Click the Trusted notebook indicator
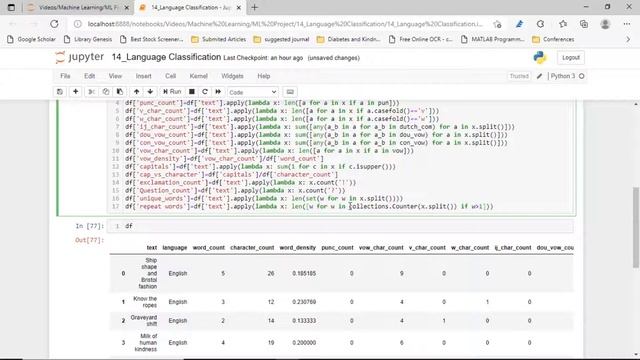The height and width of the screenshot is (360, 640). click(519, 76)
